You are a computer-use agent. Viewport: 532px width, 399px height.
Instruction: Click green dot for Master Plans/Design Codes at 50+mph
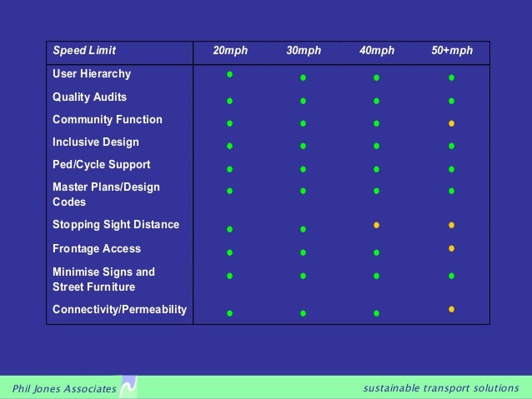click(452, 192)
